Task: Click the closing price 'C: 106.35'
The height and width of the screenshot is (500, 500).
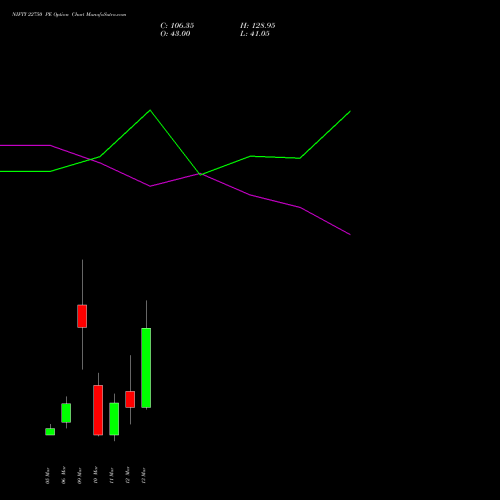Action: [177, 26]
